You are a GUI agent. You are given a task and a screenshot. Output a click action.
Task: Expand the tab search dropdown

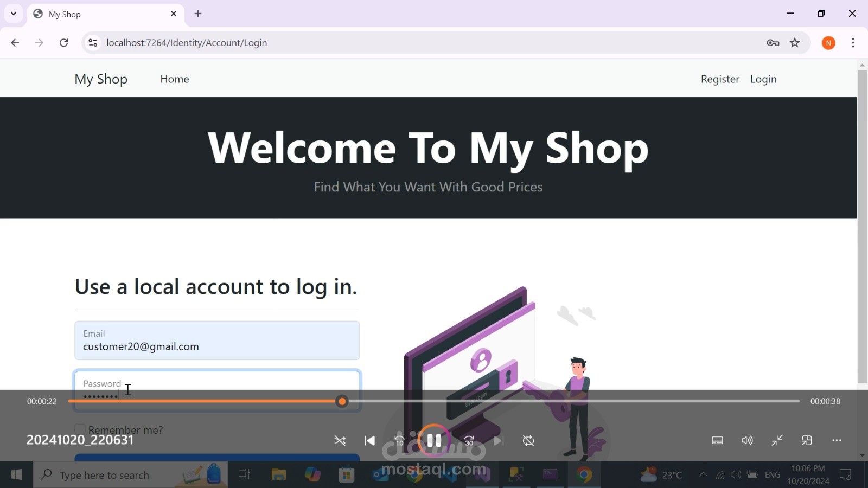14,14
